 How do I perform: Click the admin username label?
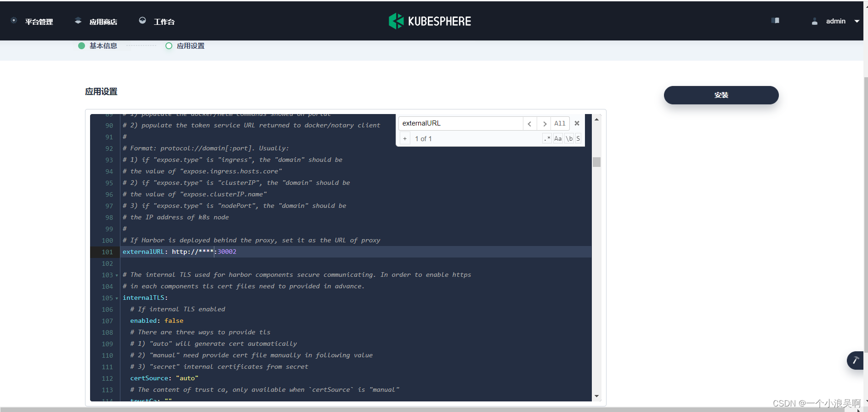tap(836, 21)
